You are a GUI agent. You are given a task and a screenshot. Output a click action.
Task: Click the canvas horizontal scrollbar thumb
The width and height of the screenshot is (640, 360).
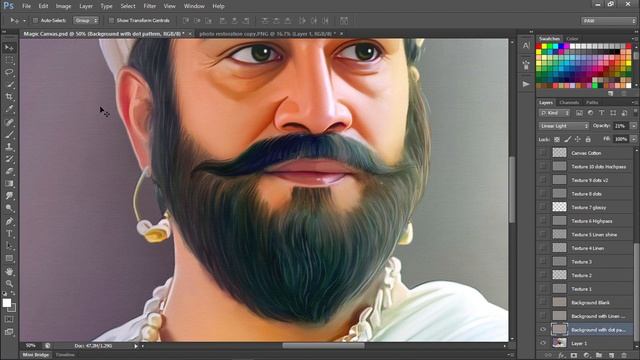[x=323, y=346]
